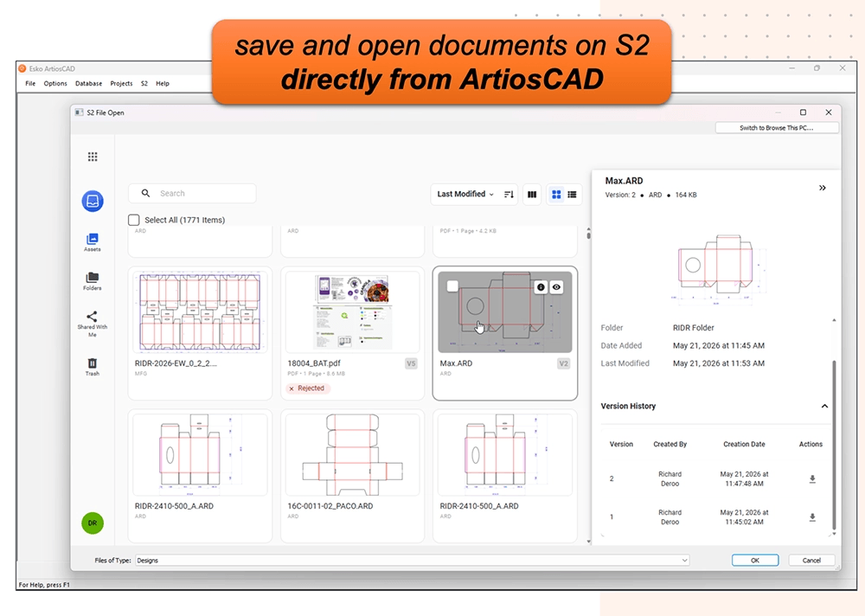Click the Cancel button
Viewport: 865px width, 616px height.
point(811,561)
